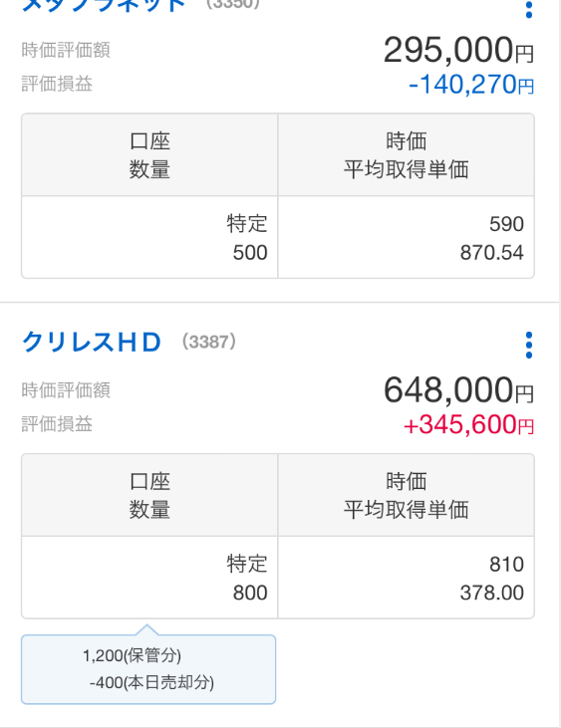Click the クリレスHD 評価損益 label
This screenshot has width=561, height=728.
tap(57, 424)
